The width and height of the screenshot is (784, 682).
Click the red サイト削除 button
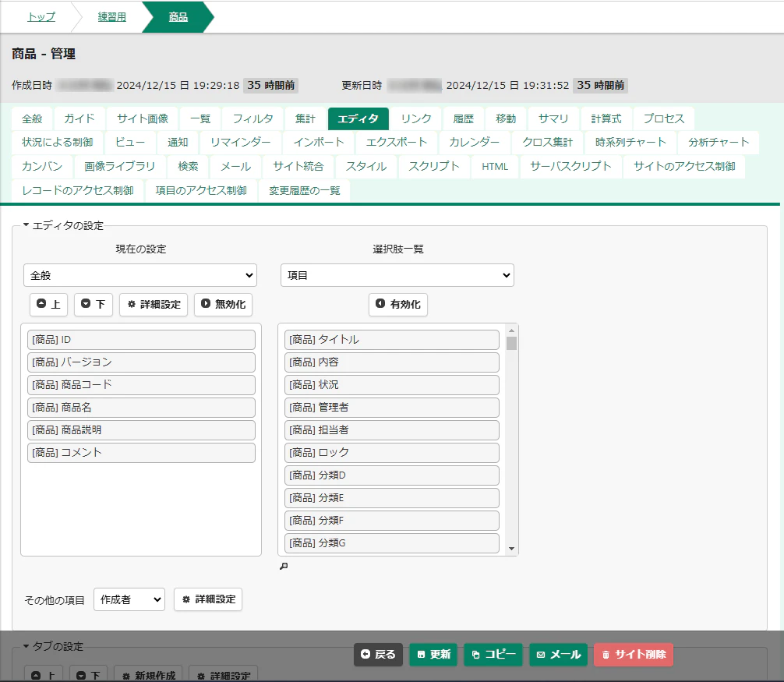point(634,655)
